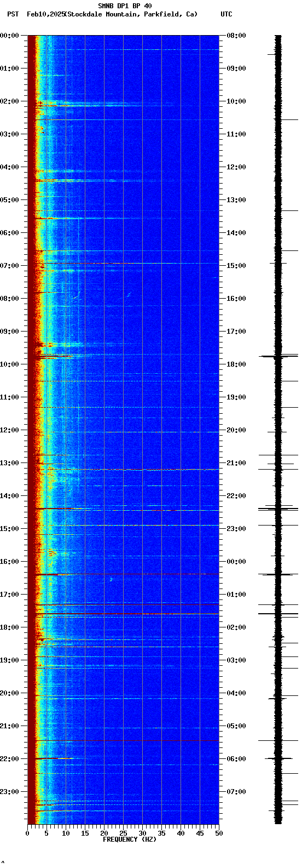302x868 pixels.
Task: Select the PST axis "06:00" label
Action: [x=9, y=233]
